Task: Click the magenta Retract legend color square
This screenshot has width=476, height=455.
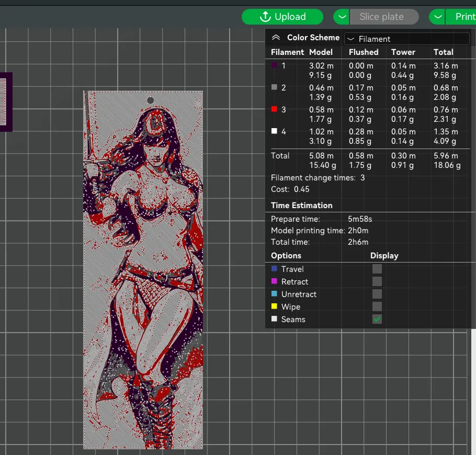Action: click(274, 281)
